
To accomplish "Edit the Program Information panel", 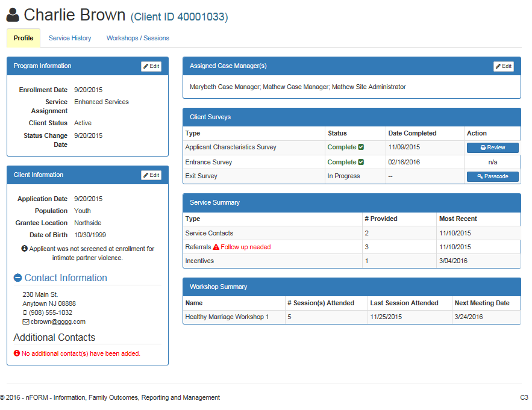I will (x=151, y=66).
